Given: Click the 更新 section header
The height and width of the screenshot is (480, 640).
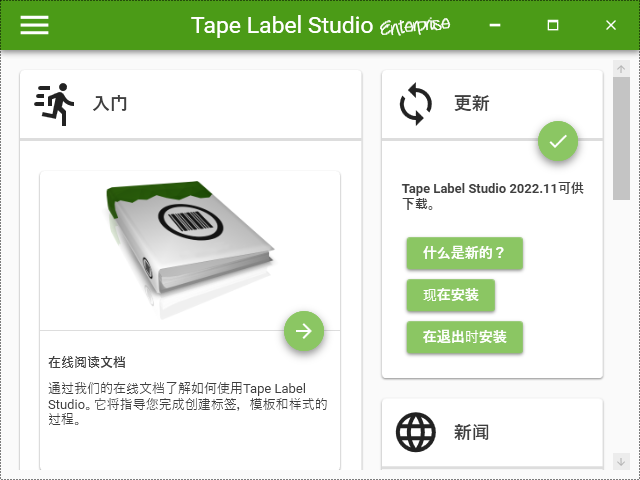Looking at the screenshot, I should 471,103.
